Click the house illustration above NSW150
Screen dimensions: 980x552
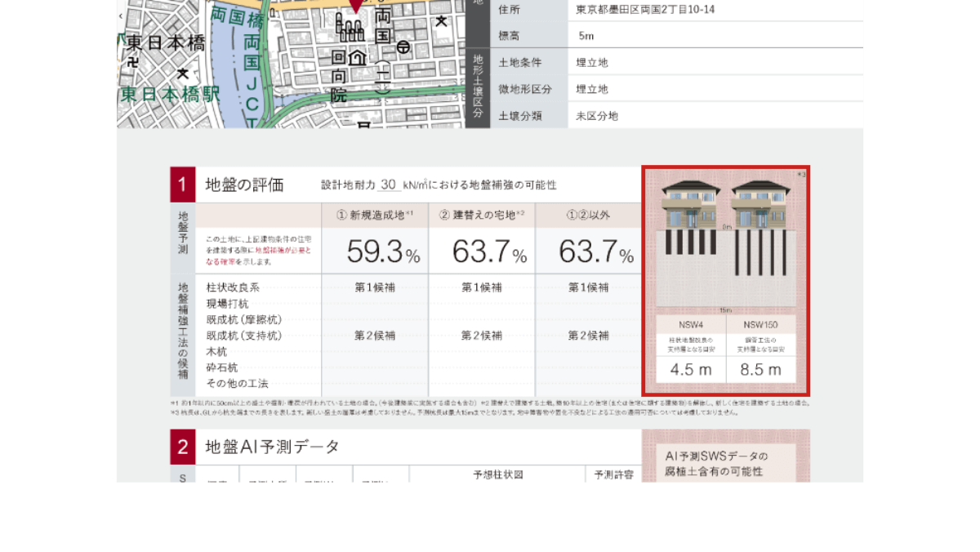pyautogui.click(x=760, y=204)
